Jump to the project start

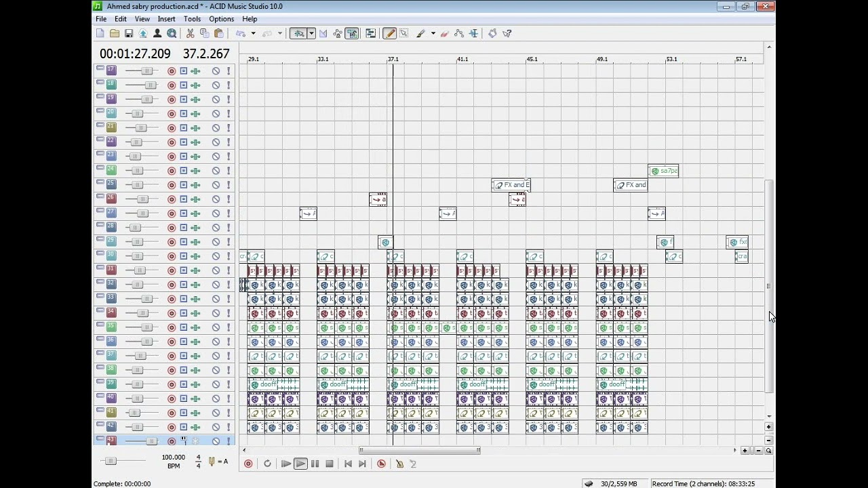point(348,464)
